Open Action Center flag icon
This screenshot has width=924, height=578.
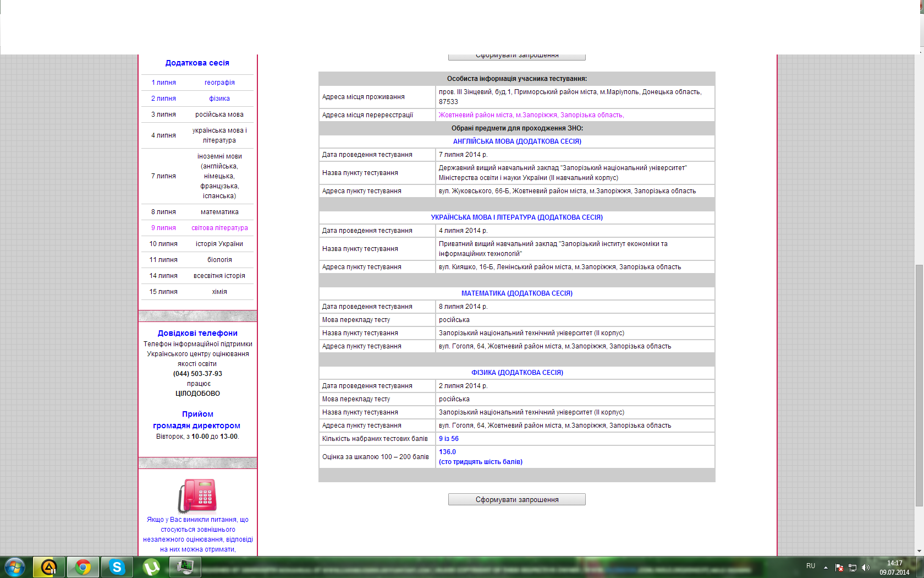coord(839,568)
